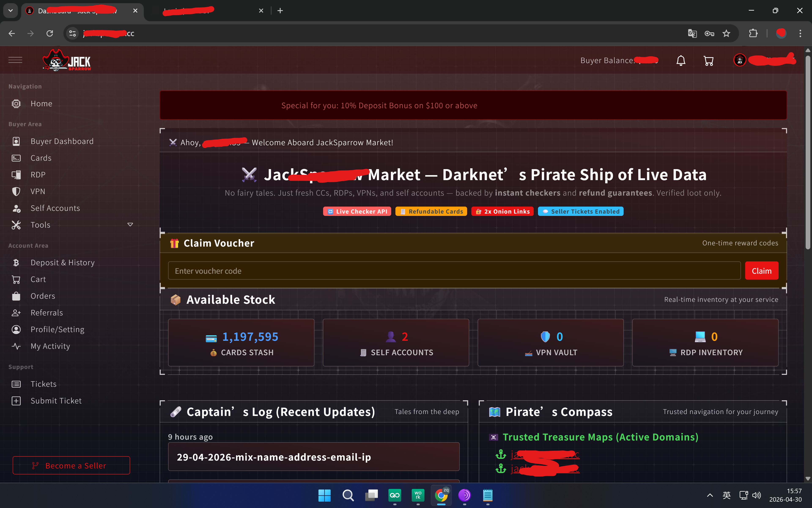The image size is (812, 508).
Task: Open the shopping cart icon in header
Action: pyautogui.click(x=708, y=61)
